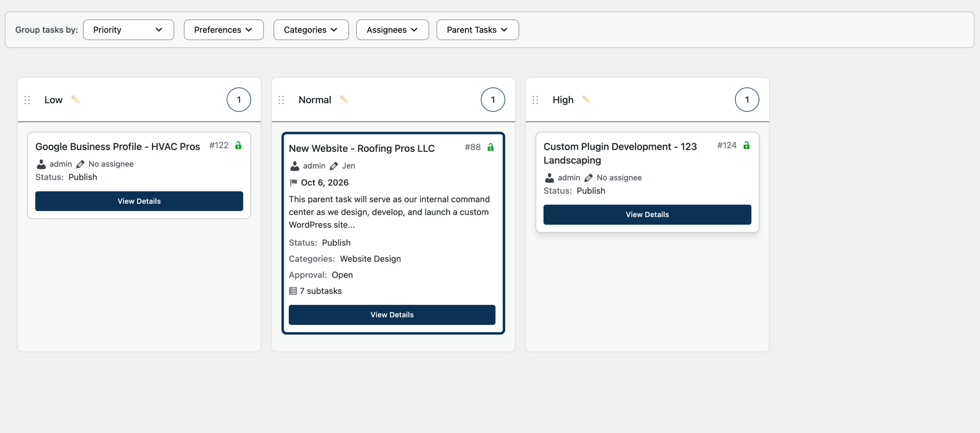Open View Details for Custom Plugin Development

(x=647, y=215)
